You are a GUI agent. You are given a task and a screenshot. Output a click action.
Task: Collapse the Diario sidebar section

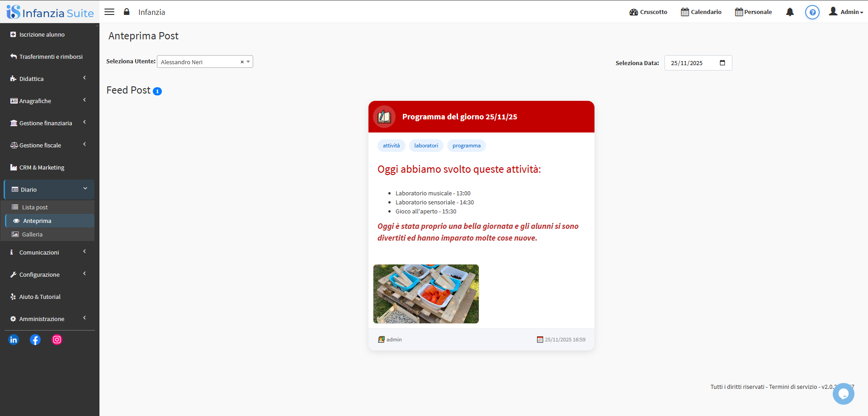49,189
